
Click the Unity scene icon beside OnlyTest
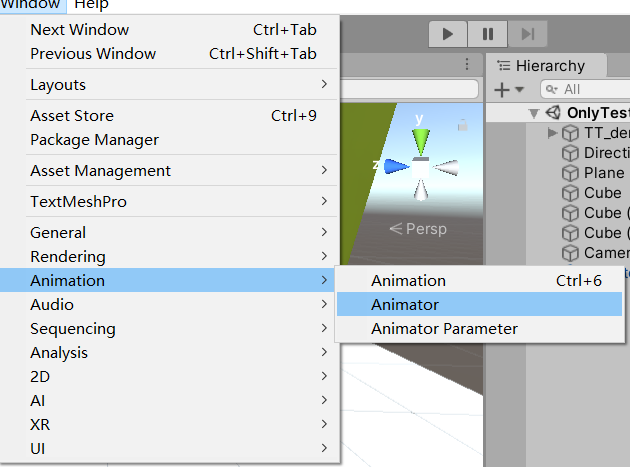click(553, 113)
